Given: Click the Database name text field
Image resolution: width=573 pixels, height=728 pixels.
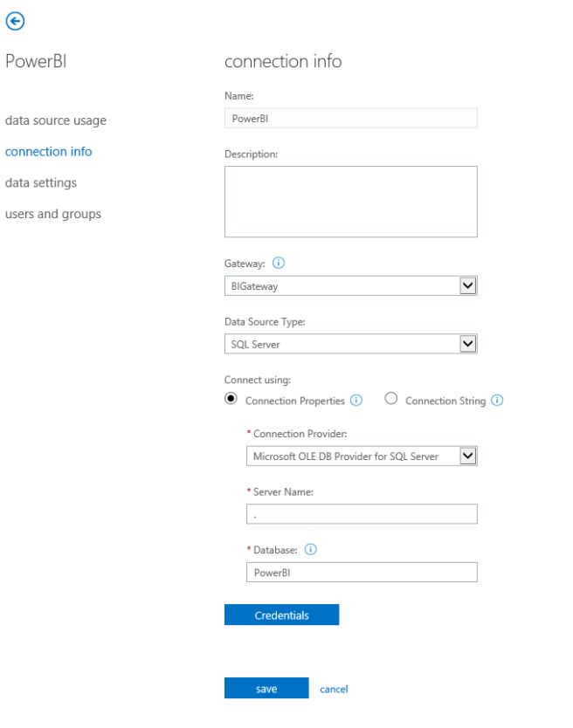Looking at the screenshot, I should tap(362, 573).
